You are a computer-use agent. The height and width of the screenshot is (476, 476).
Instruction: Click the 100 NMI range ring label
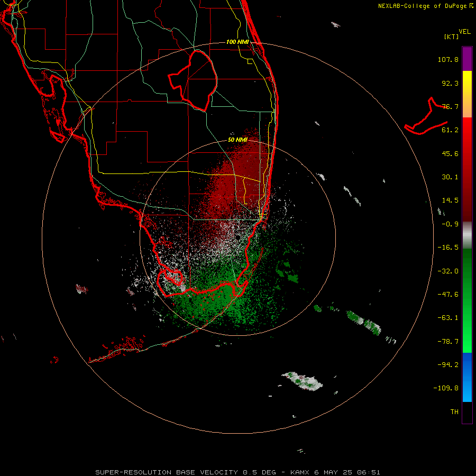(x=237, y=42)
